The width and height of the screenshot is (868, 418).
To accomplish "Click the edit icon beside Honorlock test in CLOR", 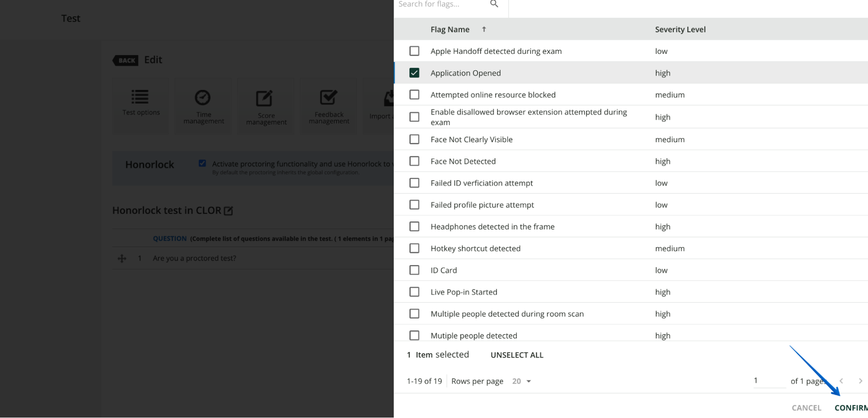I will point(228,211).
